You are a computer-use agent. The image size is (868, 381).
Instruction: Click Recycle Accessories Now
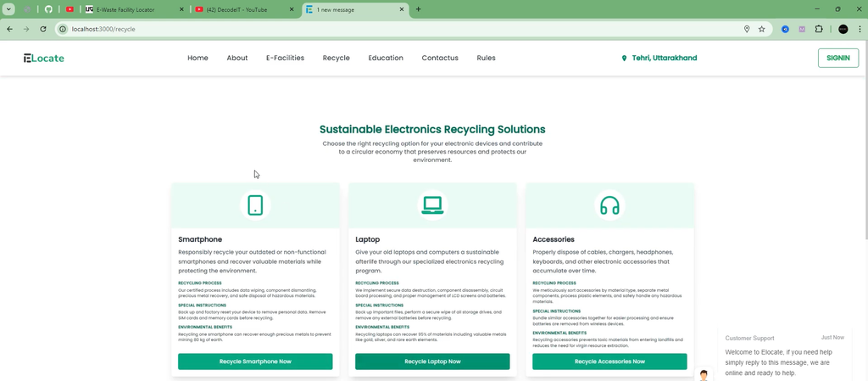(x=609, y=361)
